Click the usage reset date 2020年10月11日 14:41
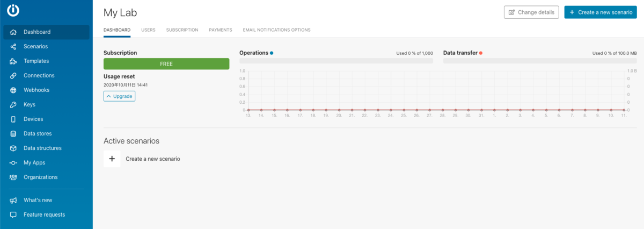The image size is (644, 229). [x=126, y=85]
